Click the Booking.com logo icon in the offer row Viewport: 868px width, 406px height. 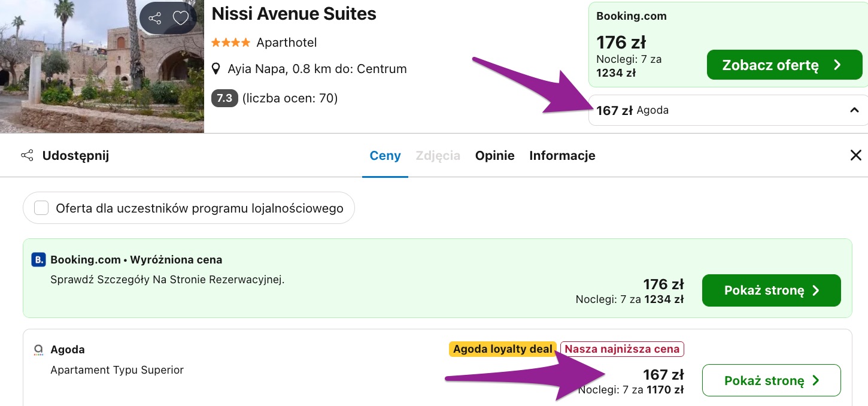tap(38, 260)
